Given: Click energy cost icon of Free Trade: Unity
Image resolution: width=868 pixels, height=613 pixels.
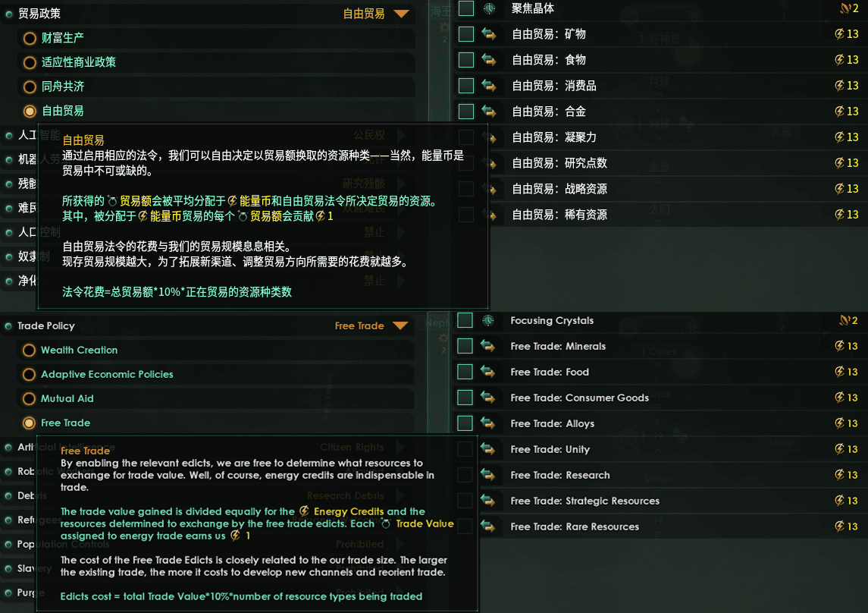Looking at the screenshot, I should pyautogui.click(x=839, y=449).
